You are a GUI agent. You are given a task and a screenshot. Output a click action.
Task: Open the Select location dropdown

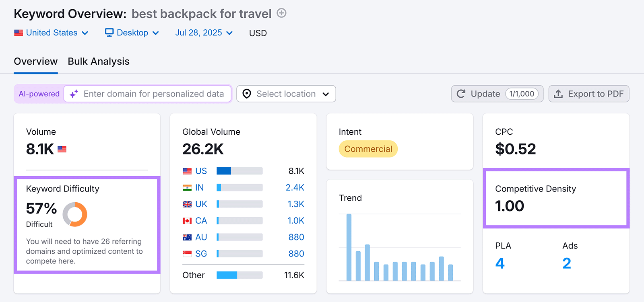pos(286,94)
